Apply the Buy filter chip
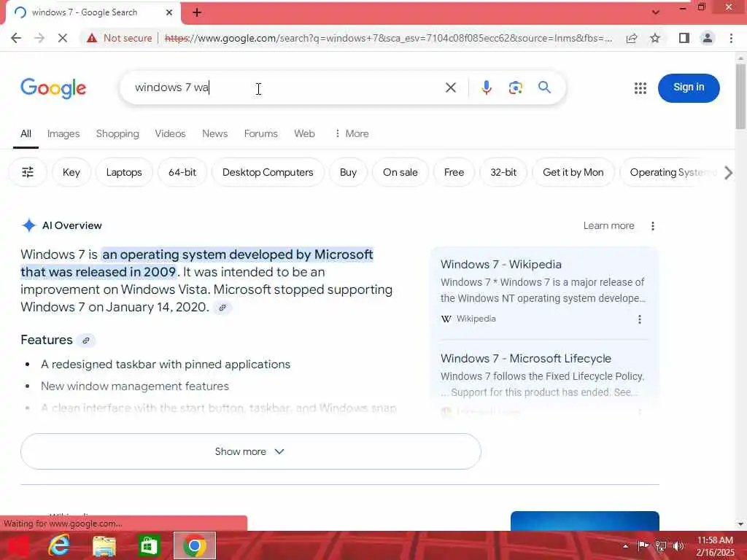The width and height of the screenshot is (747, 560). (348, 172)
